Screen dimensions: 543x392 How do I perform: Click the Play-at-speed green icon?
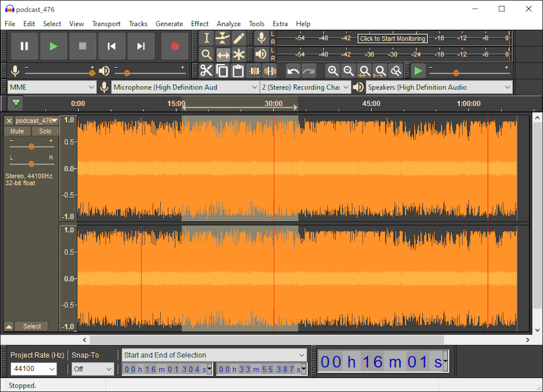(418, 71)
